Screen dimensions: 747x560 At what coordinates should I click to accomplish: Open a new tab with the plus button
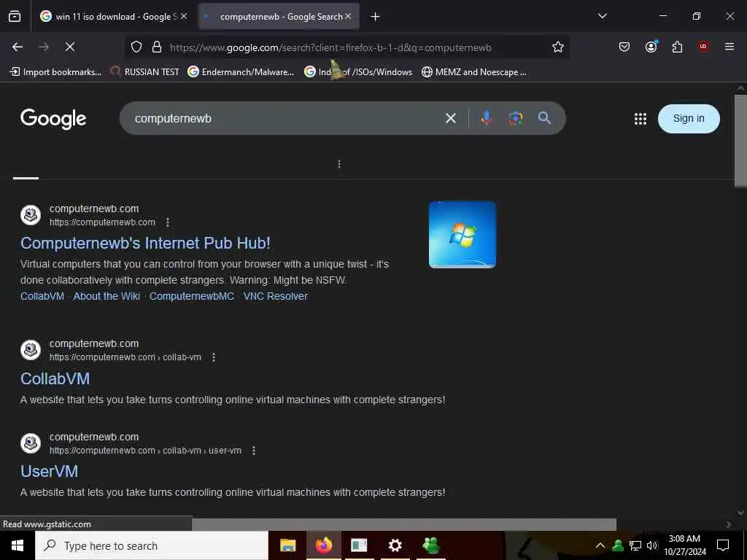pos(375,17)
